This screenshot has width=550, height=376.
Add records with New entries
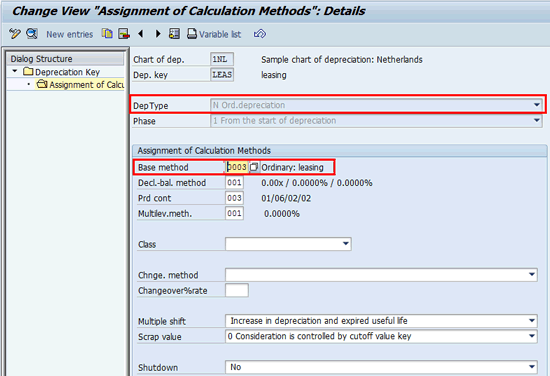[69, 34]
